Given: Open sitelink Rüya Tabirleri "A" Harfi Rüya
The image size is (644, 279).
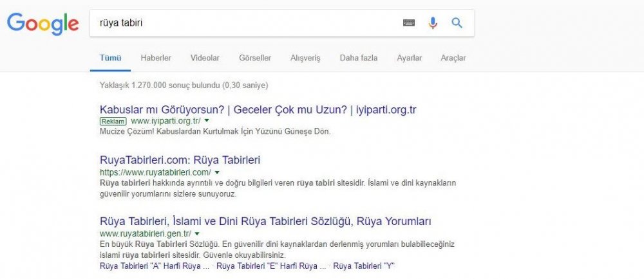Looking at the screenshot, I should coord(155,266).
